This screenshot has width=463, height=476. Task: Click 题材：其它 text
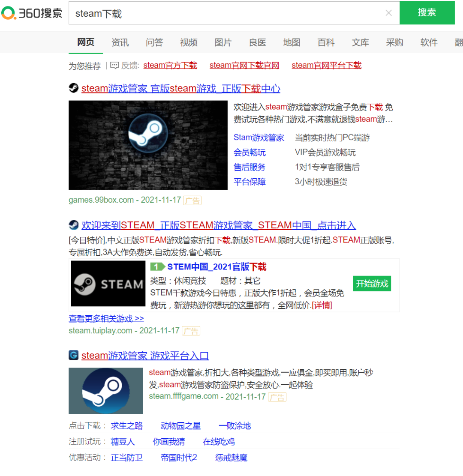241,281
